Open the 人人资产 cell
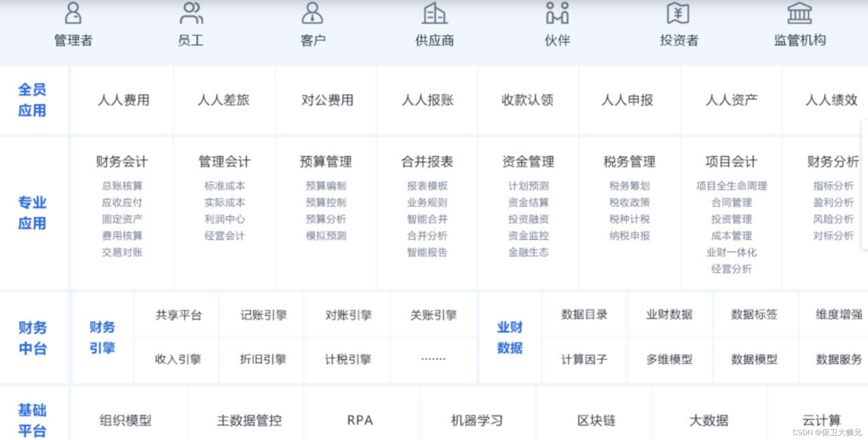 (x=731, y=100)
